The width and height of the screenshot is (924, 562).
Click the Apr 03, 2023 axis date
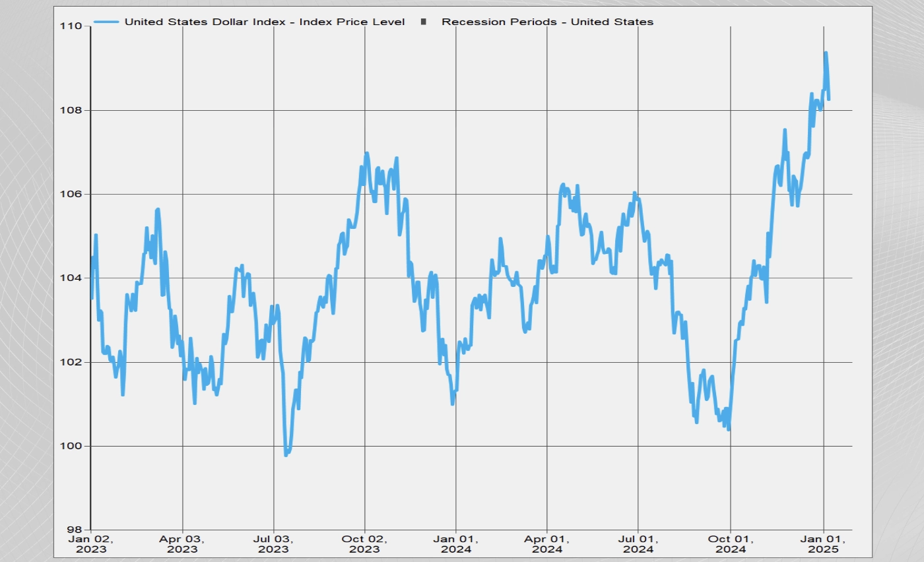pos(182,544)
